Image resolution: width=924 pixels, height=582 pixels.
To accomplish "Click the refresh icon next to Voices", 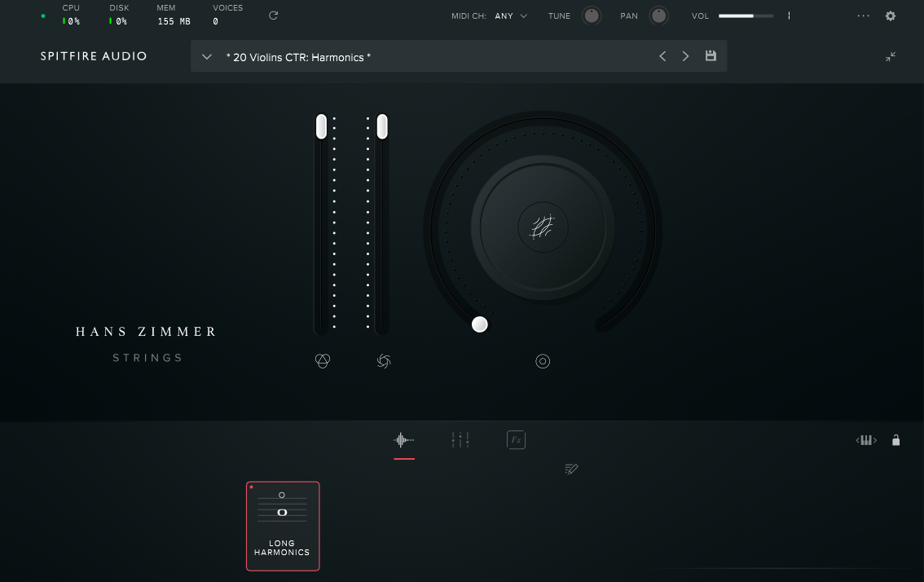I will tap(273, 15).
